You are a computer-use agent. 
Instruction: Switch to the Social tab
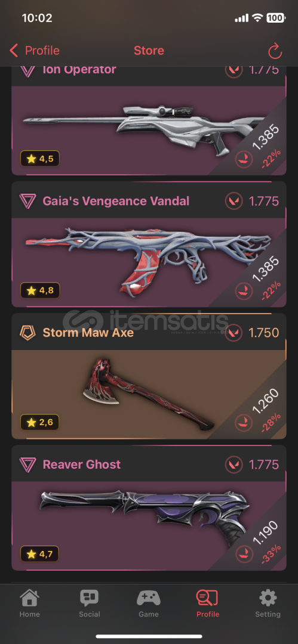pos(90,603)
